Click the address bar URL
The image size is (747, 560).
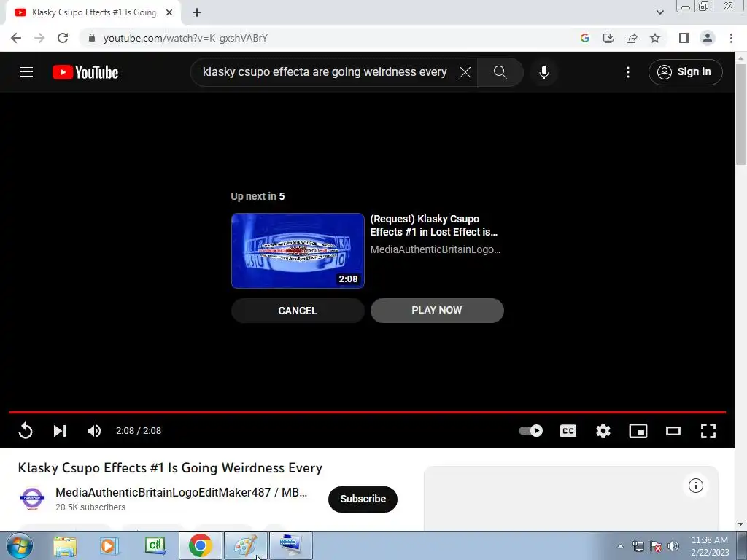pyautogui.click(x=185, y=38)
